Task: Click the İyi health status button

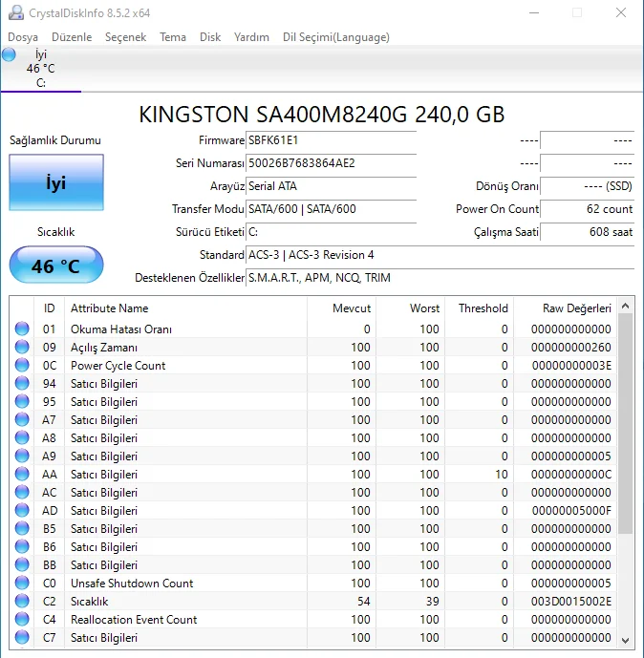Action: point(55,182)
